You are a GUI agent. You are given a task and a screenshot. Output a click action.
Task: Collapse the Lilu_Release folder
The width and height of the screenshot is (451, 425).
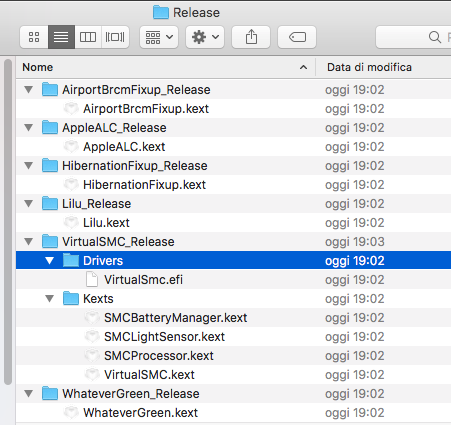tap(29, 204)
